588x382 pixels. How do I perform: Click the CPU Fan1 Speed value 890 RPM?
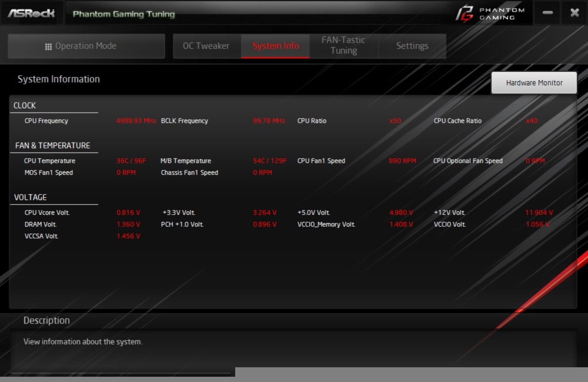[x=402, y=161]
